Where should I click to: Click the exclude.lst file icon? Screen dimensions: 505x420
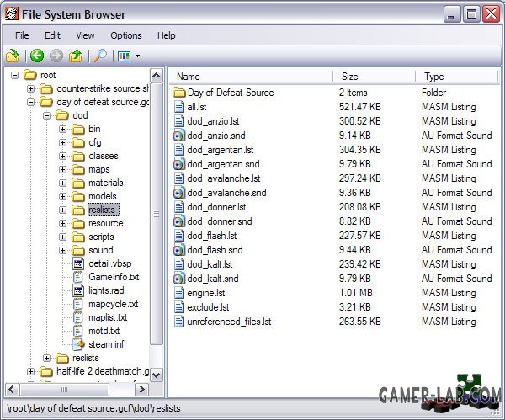(179, 307)
